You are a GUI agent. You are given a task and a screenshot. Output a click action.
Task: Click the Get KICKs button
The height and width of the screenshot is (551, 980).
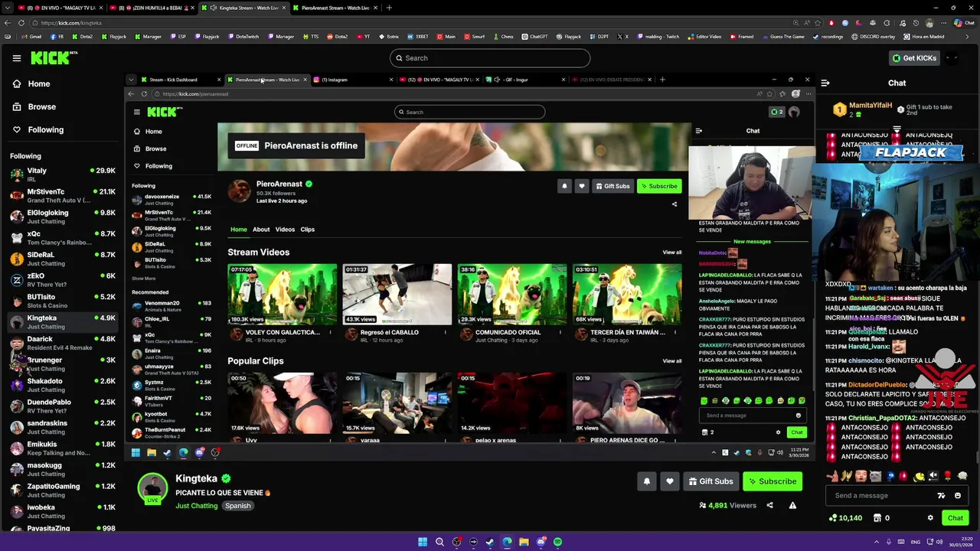point(913,58)
